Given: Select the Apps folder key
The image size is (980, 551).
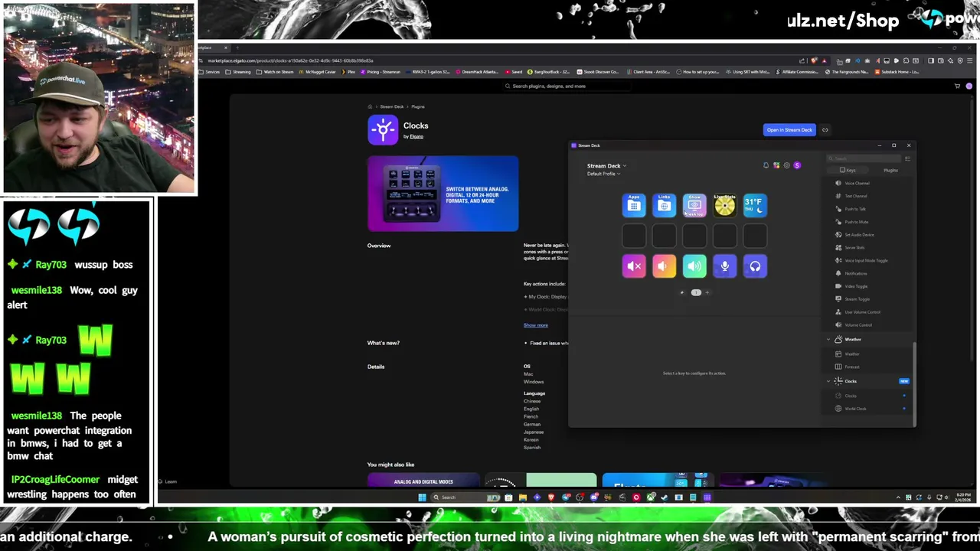Looking at the screenshot, I should pos(634,205).
